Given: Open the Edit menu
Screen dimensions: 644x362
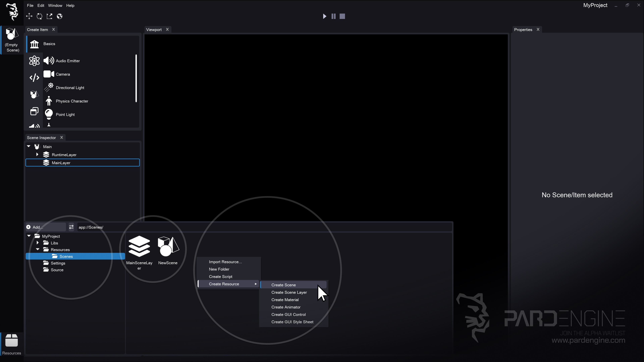Looking at the screenshot, I should tap(41, 6).
